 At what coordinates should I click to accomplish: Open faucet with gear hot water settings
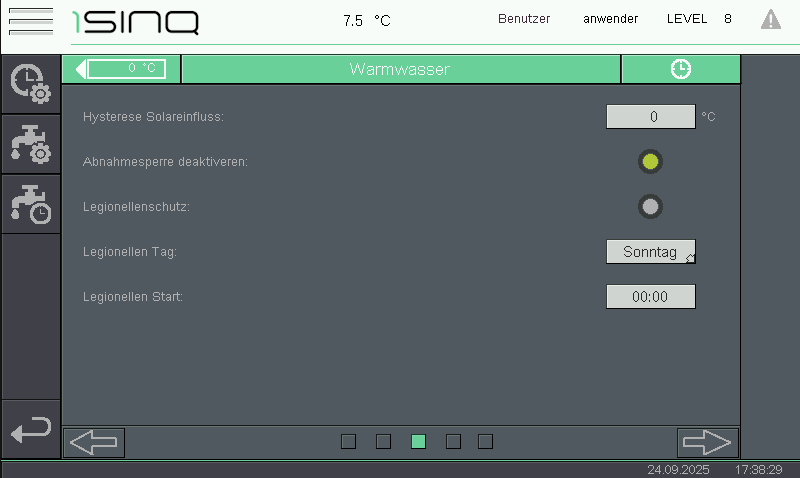coord(30,144)
